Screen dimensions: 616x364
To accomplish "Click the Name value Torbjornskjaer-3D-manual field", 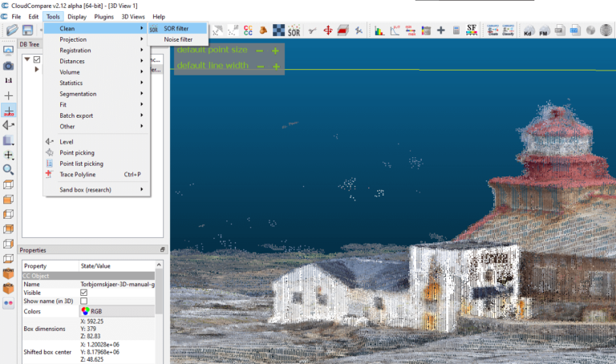I will [117, 284].
